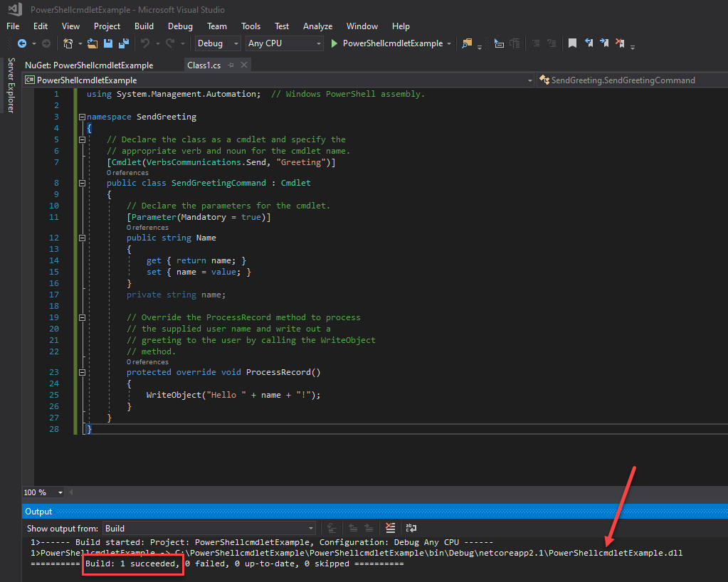Click Go to Previous Message icon in Output

click(353, 528)
